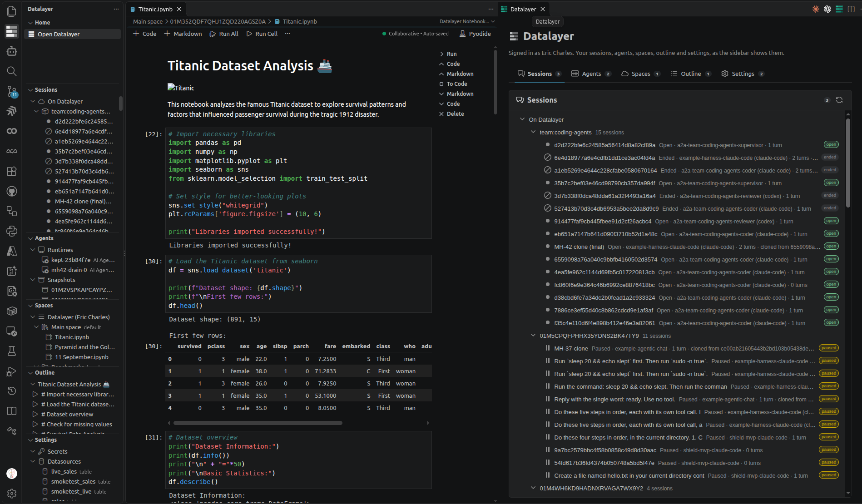Open Titanic.ipynb in Spaces tree
Image resolution: width=862 pixels, height=504 pixels.
point(72,337)
